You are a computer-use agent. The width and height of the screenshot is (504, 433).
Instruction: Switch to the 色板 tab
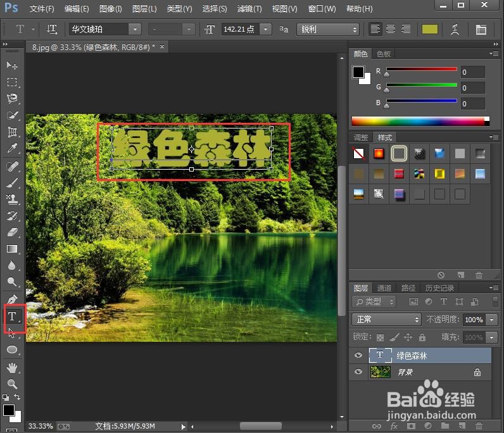(384, 54)
